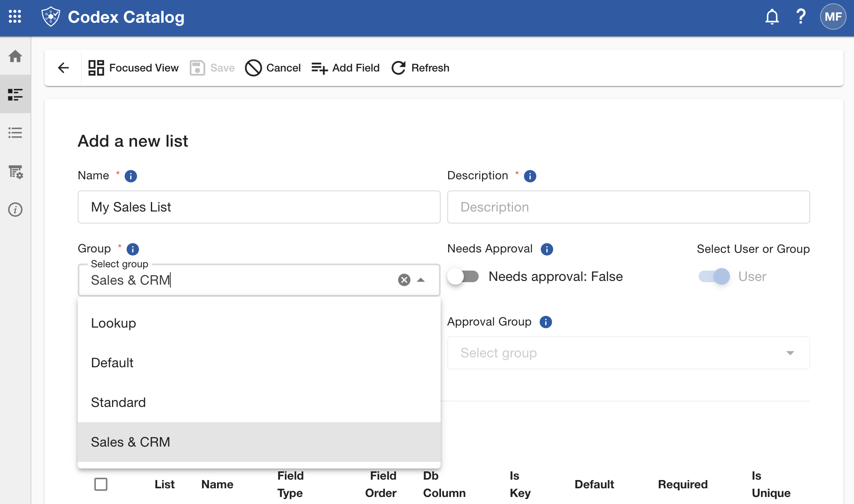The height and width of the screenshot is (504, 854).
Task: Show info for Needs Approval
Action: pos(547,249)
